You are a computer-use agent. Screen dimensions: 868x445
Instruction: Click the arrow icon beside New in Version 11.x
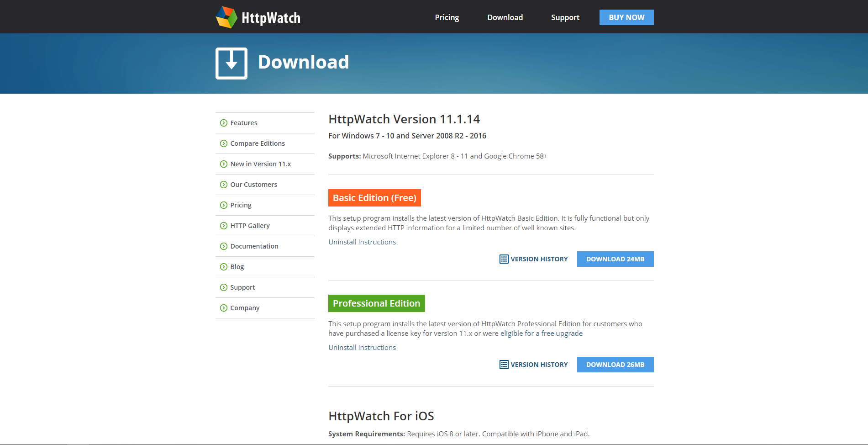tap(224, 164)
